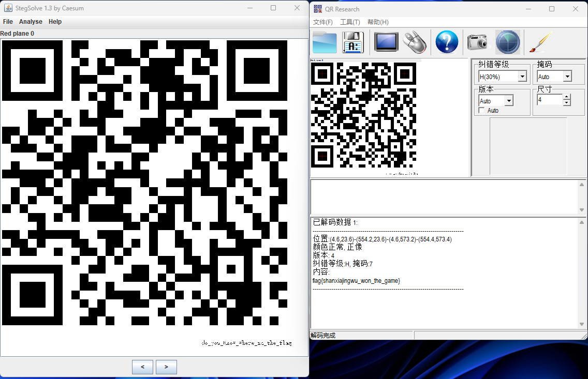Click the StegSolve Java title bar icon
Viewport: 588px width, 379px height.
8,8
